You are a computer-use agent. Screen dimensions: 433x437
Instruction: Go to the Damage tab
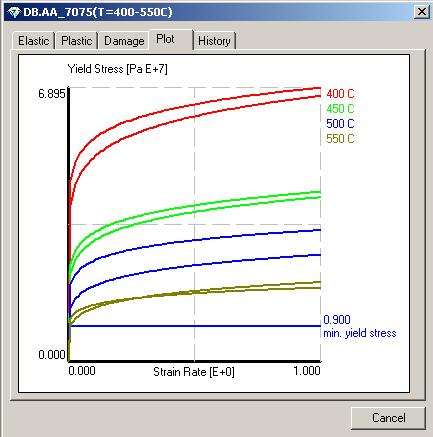pos(124,41)
